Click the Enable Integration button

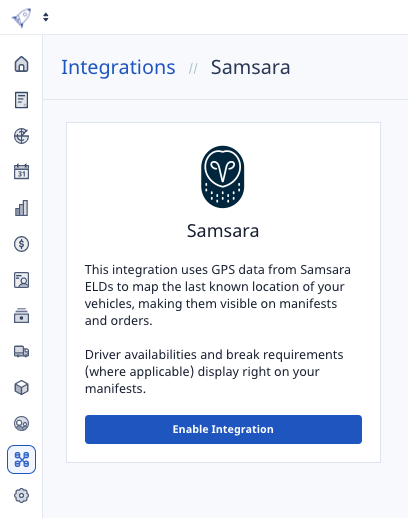pos(223,429)
